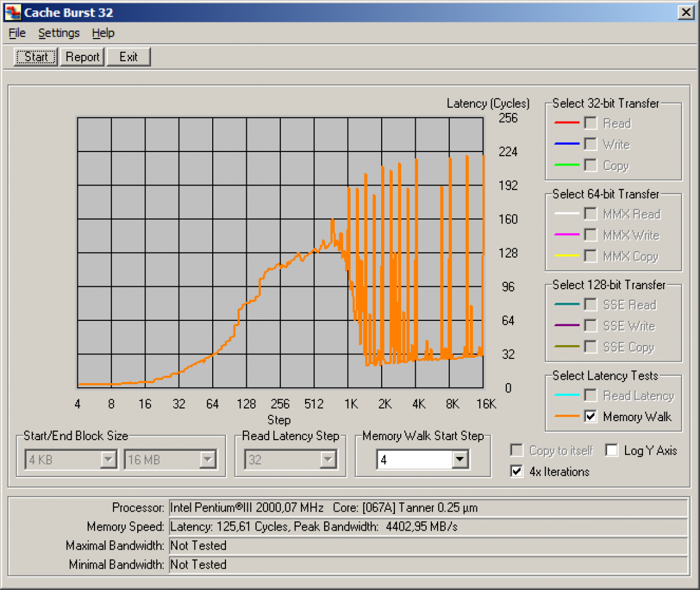Open the Settings menu
700x590 pixels.
pyautogui.click(x=59, y=33)
